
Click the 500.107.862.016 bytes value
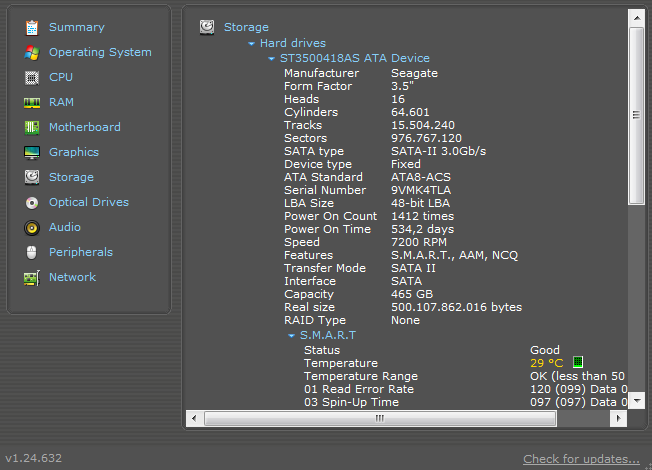456,307
